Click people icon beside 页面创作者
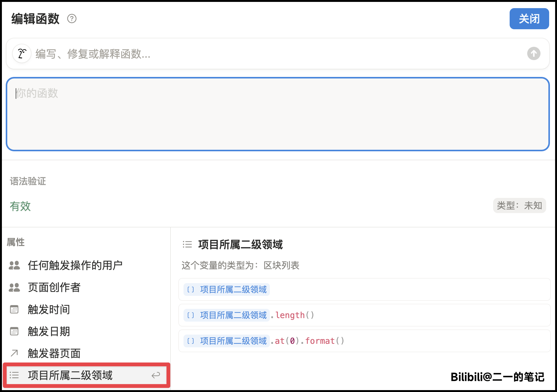The image size is (557, 392). [14, 287]
